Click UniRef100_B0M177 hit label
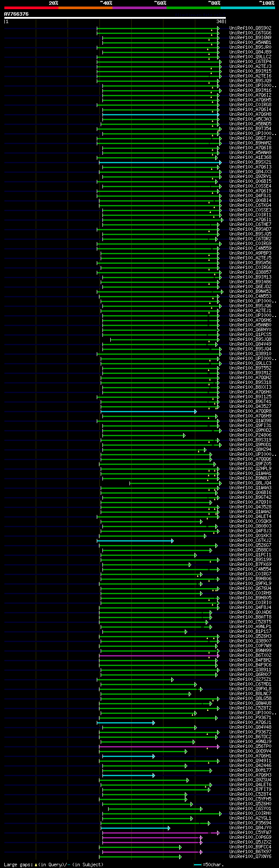This screenshot has height=868, width=279. point(250,770)
